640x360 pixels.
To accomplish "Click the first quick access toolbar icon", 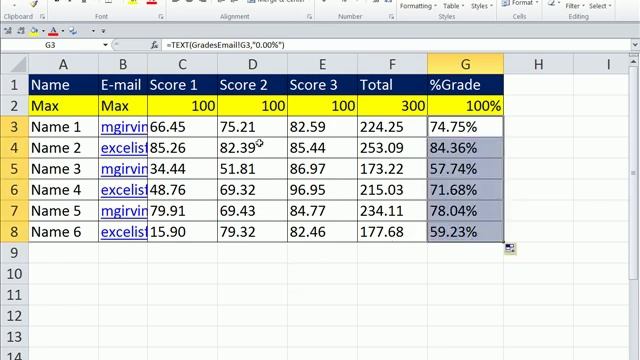I will (8, 31).
